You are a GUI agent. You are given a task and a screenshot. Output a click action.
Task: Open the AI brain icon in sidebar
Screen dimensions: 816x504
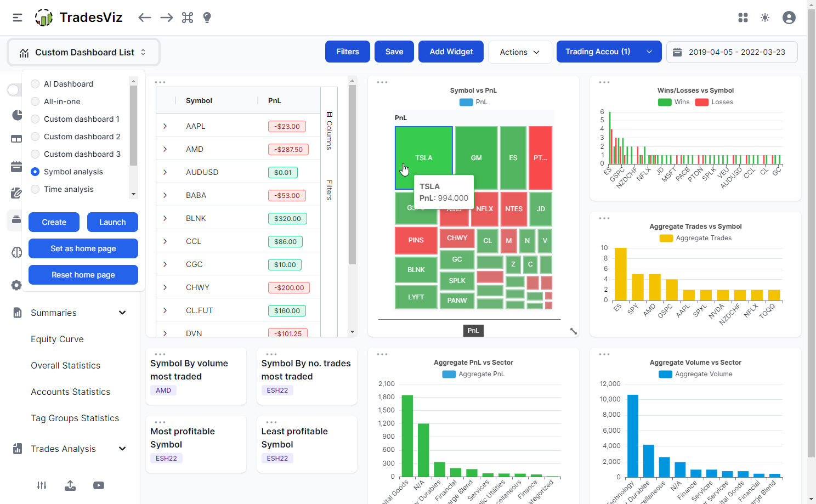point(16,252)
